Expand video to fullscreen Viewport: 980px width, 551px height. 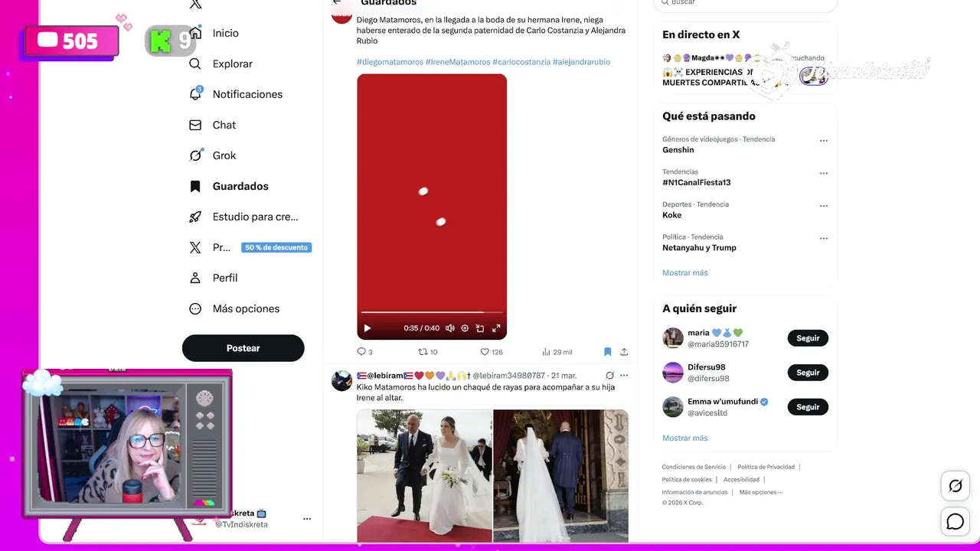tap(496, 328)
